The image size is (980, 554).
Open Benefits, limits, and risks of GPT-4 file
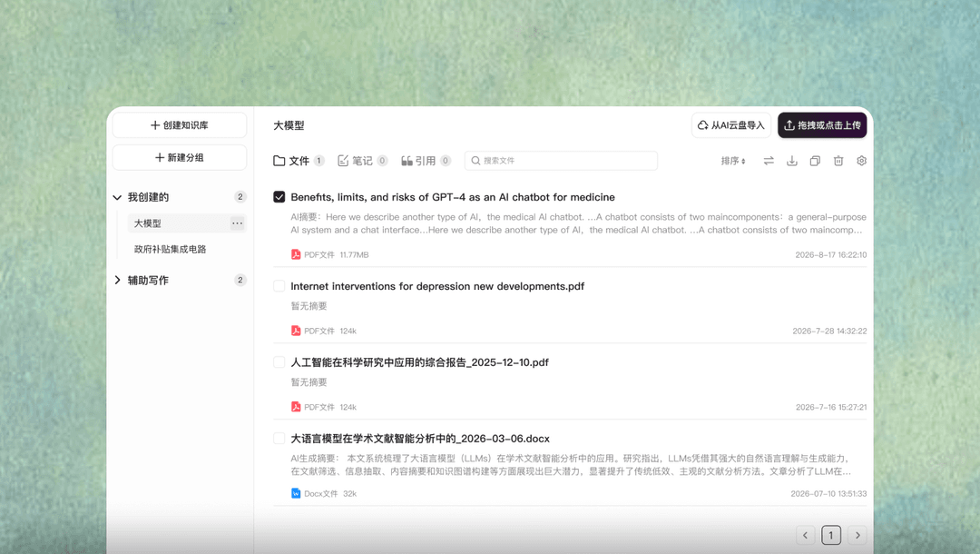453,197
